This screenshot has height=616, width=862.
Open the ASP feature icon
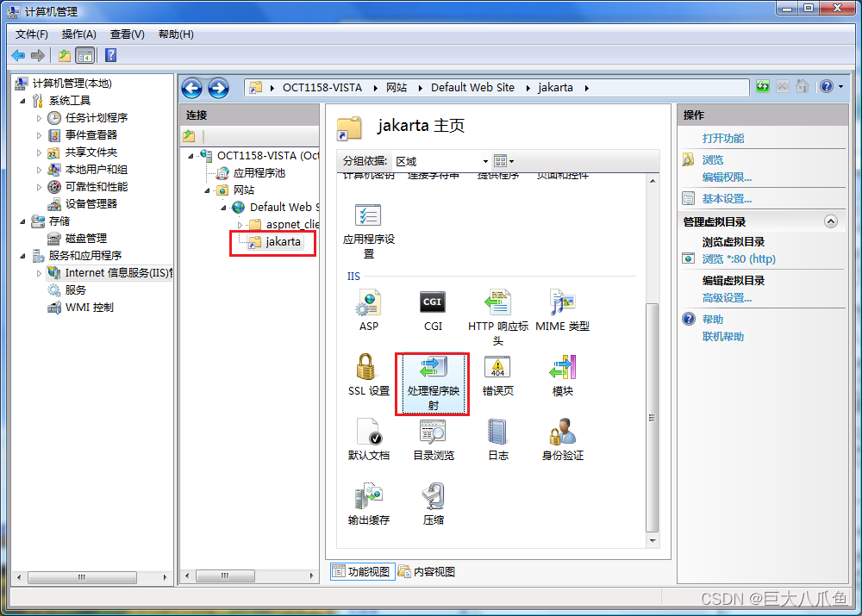pos(368,310)
